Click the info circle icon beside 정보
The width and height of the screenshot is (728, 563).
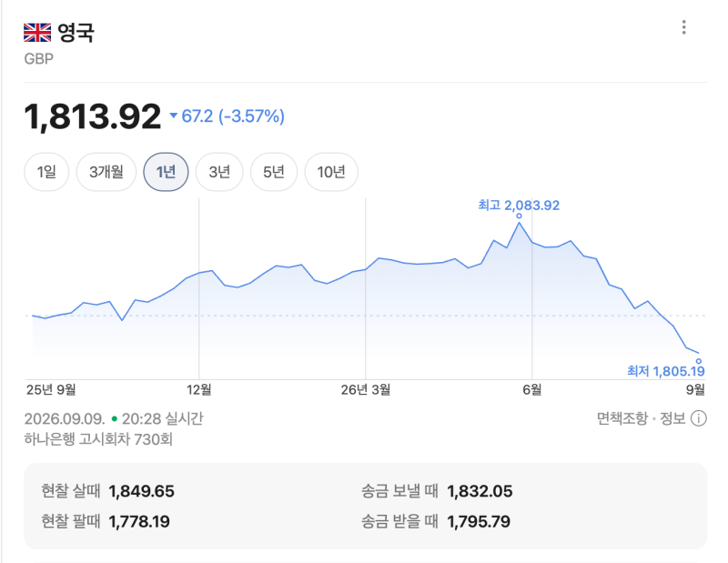click(698, 418)
